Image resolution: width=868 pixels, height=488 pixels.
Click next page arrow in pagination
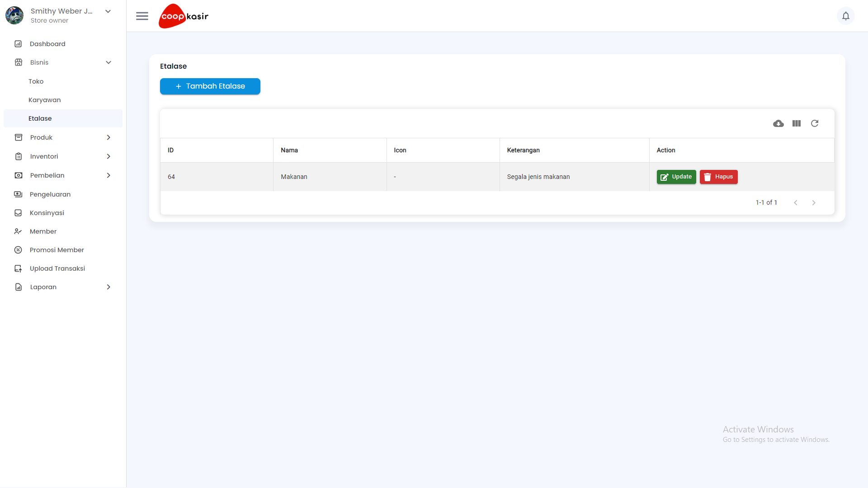814,202
